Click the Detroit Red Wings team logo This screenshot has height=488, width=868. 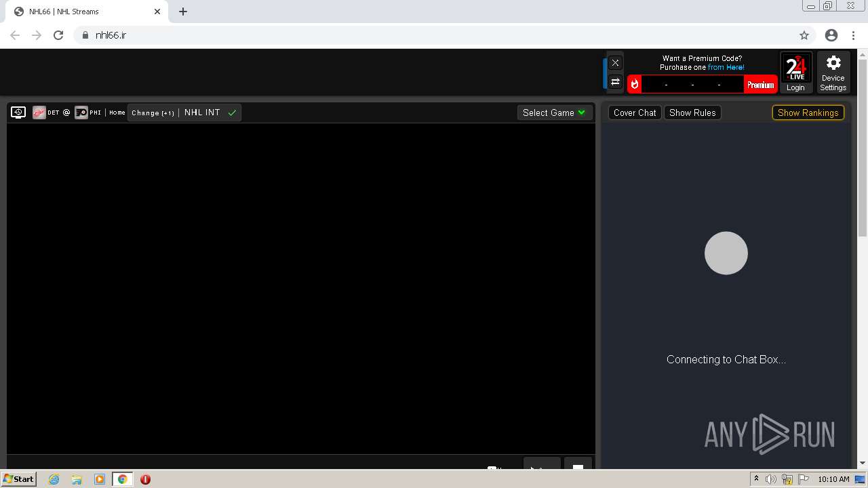[x=39, y=113]
